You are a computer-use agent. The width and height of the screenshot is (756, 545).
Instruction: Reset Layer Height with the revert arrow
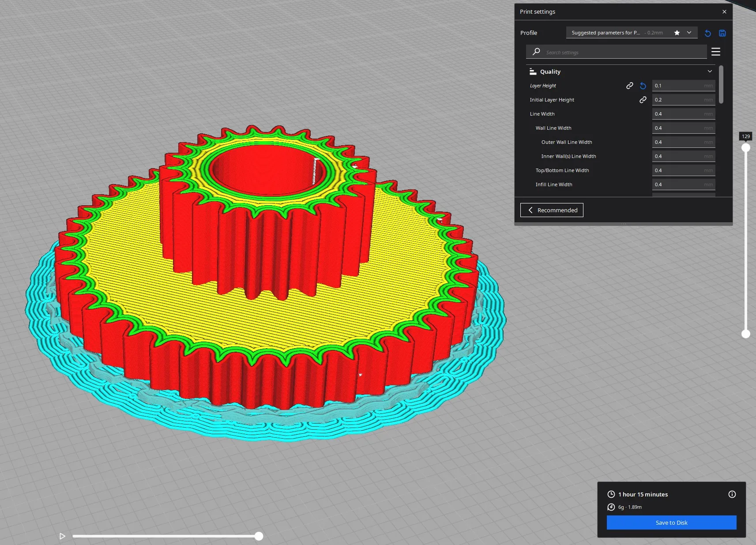click(643, 86)
